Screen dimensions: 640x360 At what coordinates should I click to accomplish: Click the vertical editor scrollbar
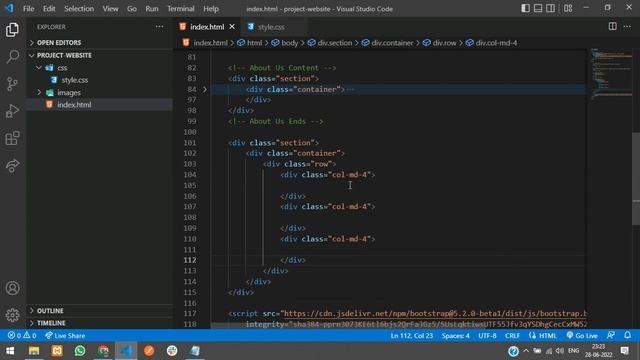tap(636, 178)
